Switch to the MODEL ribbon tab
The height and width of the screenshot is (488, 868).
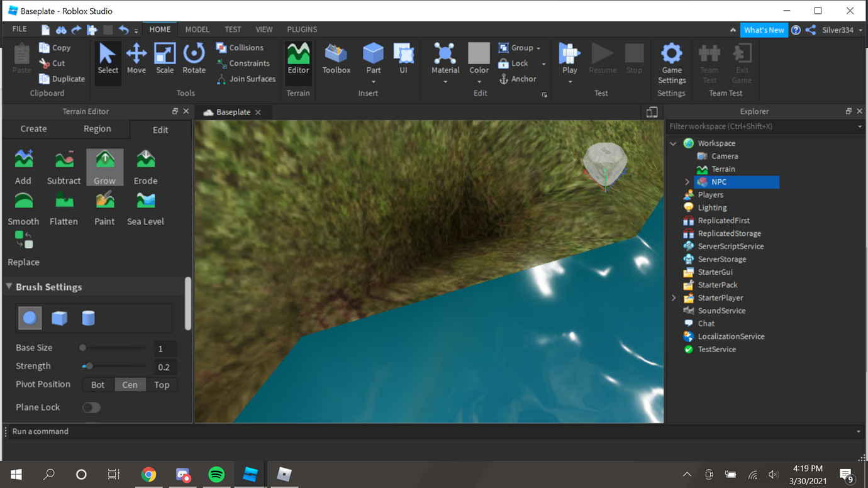[x=197, y=30]
